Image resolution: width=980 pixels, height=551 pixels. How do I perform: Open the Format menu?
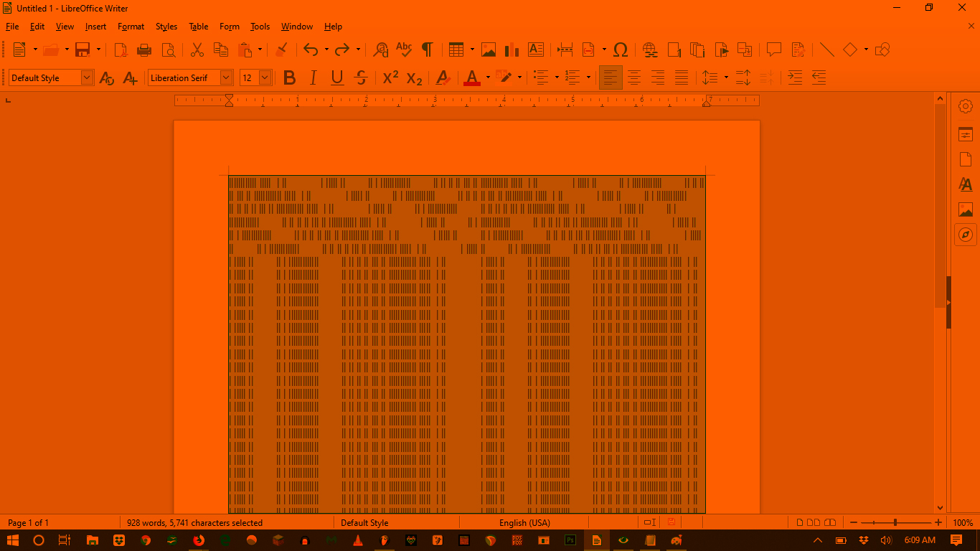[x=131, y=27]
